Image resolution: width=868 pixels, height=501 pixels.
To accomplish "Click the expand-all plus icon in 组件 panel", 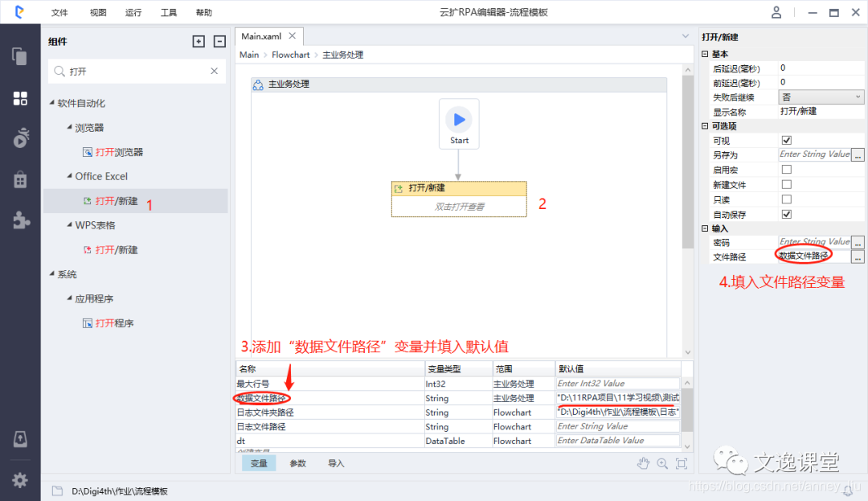I will (199, 42).
